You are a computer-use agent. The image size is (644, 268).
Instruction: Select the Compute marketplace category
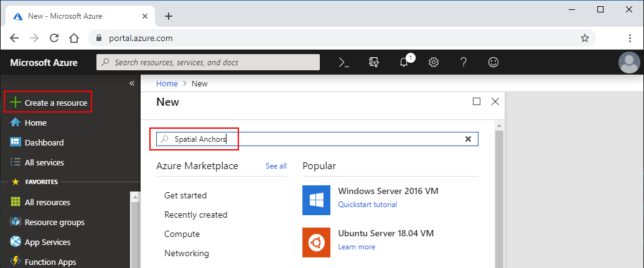pos(182,234)
